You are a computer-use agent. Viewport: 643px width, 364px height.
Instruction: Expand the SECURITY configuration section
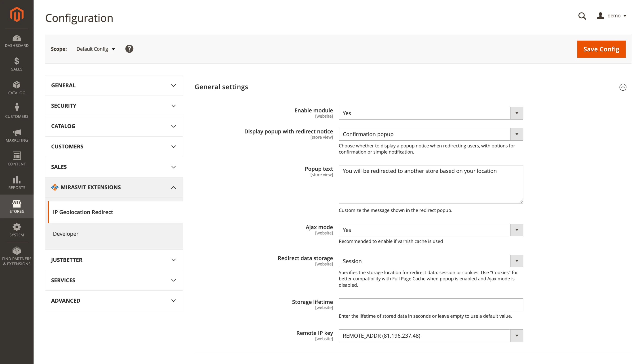pos(114,106)
